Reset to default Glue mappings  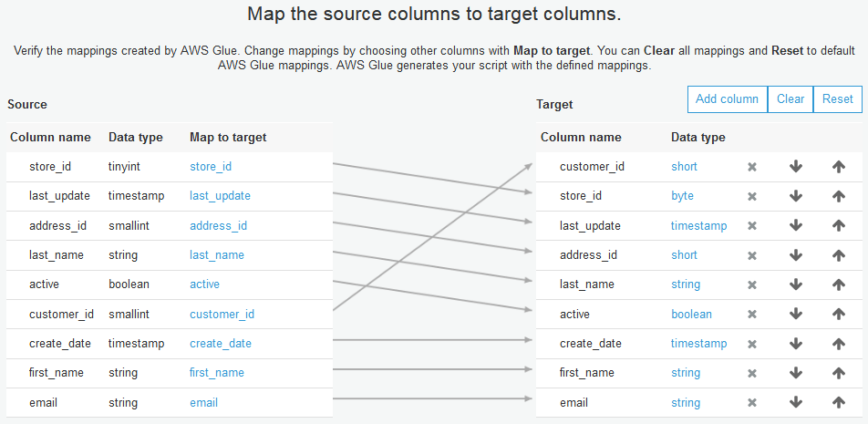(838, 99)
